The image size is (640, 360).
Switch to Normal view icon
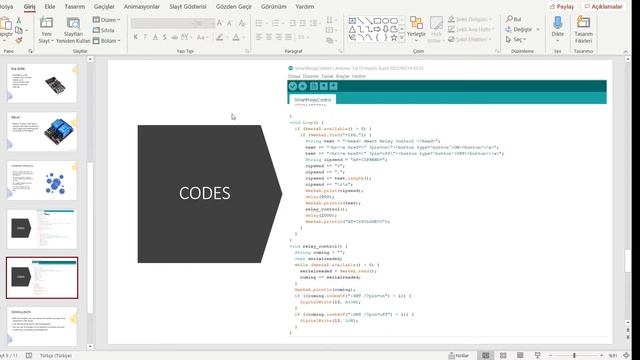click(x=485, y=356)
